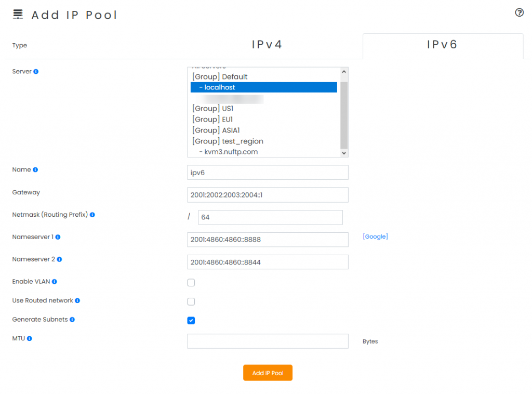This screenshot has width=532, height=395.
Task: Select the IPv6 tab
Action: [x=442, y=45]
